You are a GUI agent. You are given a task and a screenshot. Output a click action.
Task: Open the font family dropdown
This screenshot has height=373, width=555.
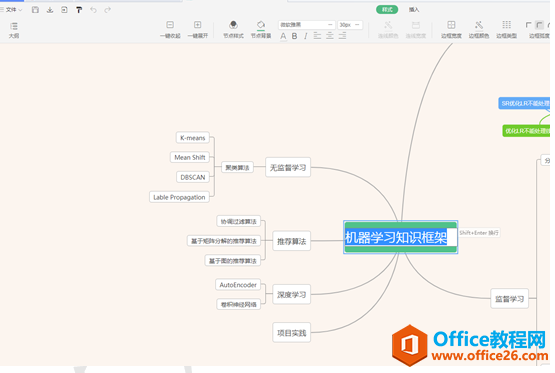[307, 24]
